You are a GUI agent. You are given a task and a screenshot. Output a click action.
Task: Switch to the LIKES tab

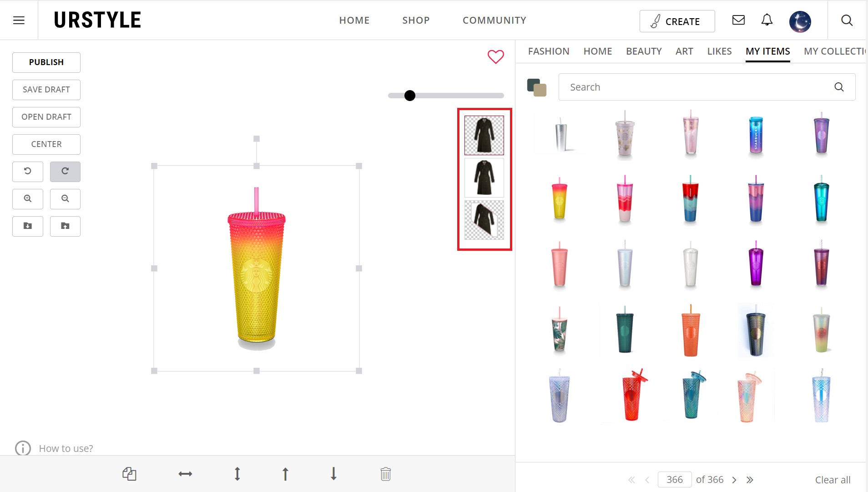coord(719,51)
